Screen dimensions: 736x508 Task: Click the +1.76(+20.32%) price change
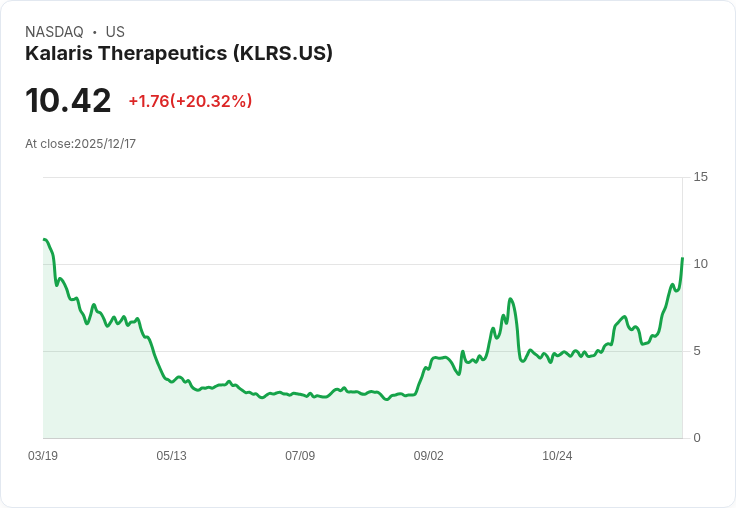[190, 101]
